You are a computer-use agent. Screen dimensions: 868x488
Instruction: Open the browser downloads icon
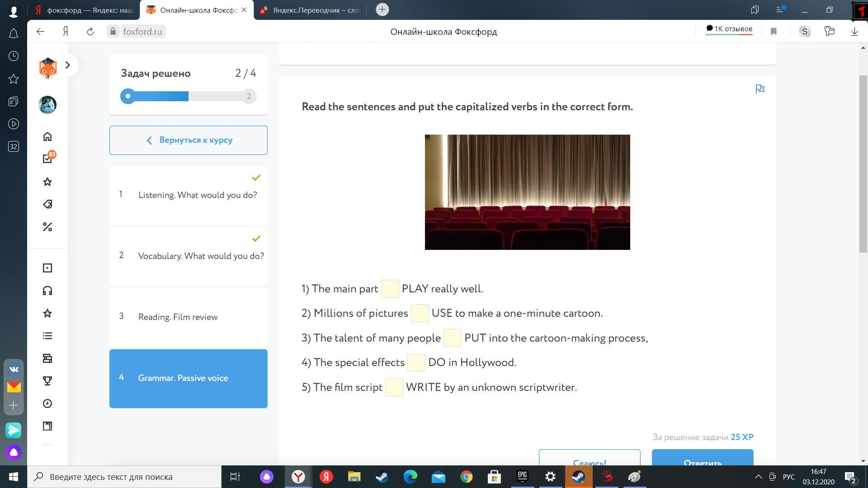point(854,32)
